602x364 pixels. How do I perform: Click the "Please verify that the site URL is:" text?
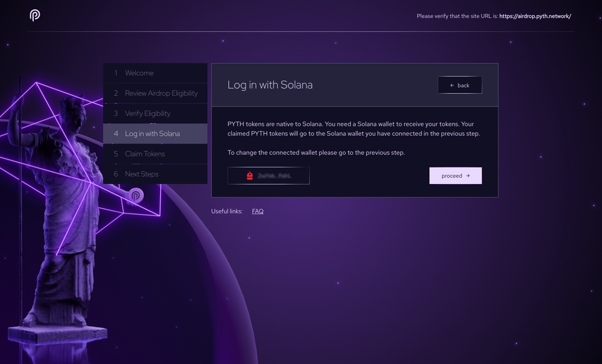(458, 16)
